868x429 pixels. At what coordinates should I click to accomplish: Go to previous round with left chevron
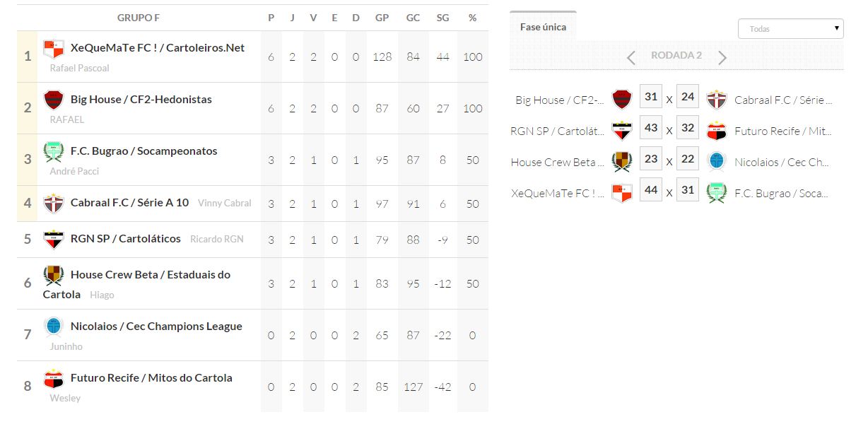(x=631, y=57)
